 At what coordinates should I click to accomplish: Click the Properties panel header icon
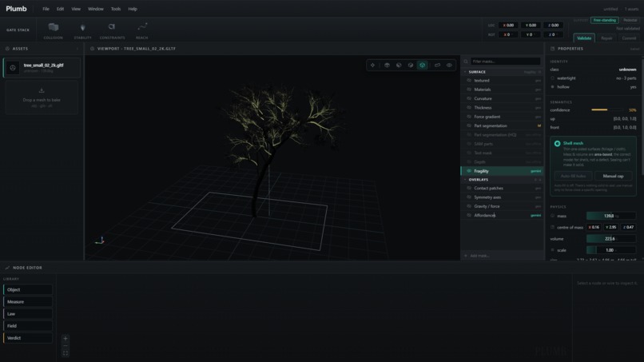(x=552, y=49)
